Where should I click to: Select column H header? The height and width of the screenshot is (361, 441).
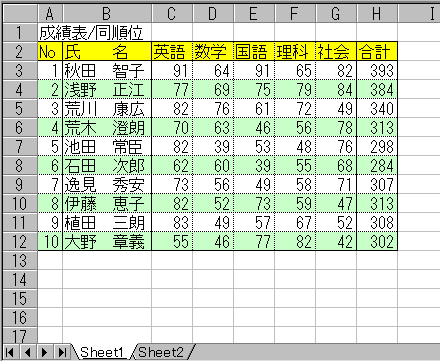point(377,14)
